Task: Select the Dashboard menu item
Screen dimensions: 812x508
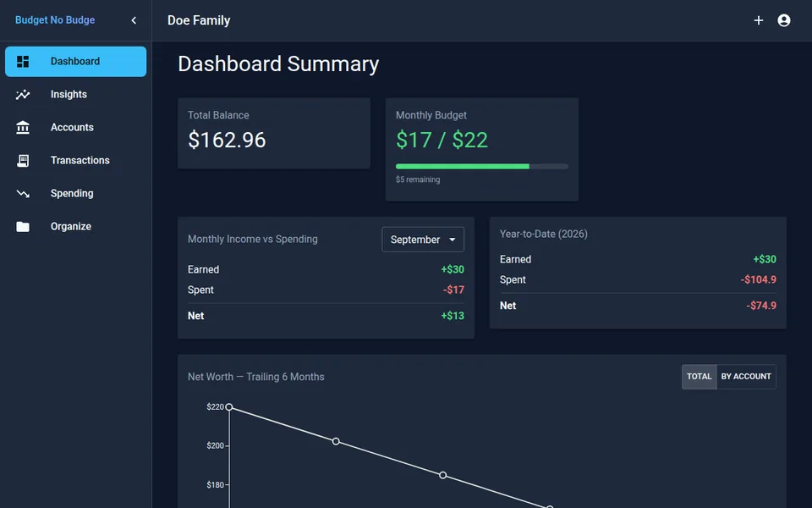Action: click(75, 62)
